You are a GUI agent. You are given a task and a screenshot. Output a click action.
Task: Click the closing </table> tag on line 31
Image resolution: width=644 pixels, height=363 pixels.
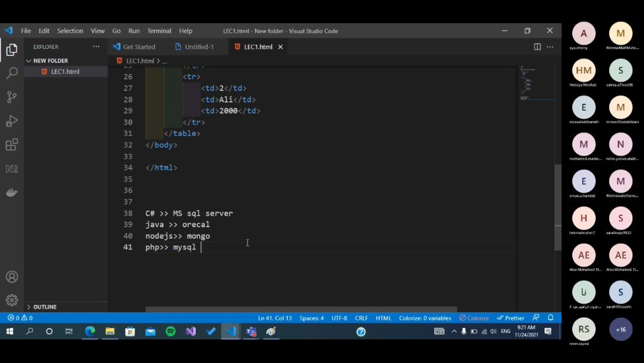pyautogui.click(x=182, y=133)
